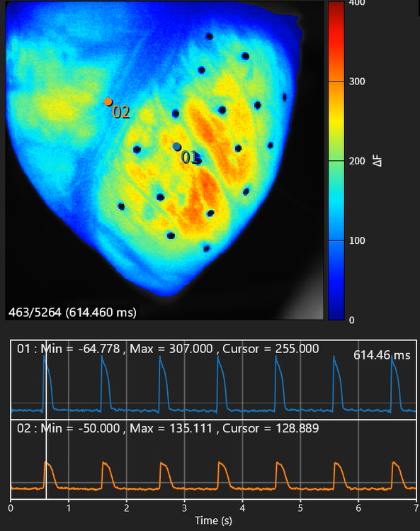Click the frame counter 463/5264 label
Screen dimensions: 420x531
click(x=72, y=312)
